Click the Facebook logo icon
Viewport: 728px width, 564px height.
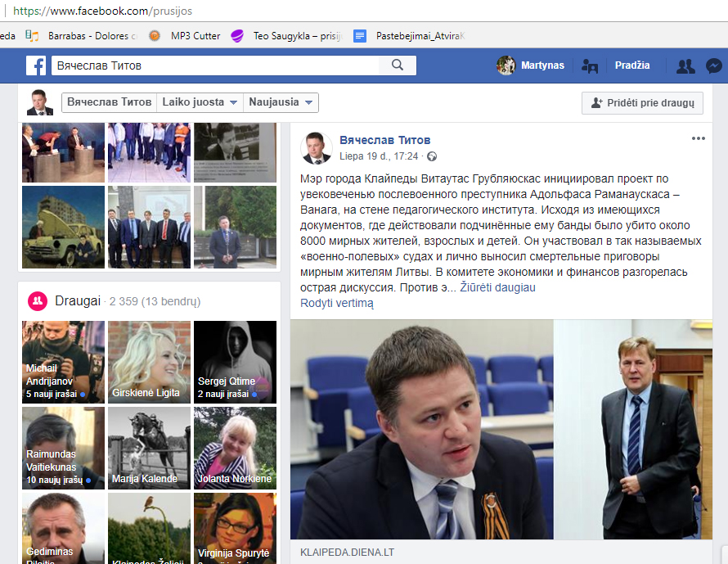point(35,65)
